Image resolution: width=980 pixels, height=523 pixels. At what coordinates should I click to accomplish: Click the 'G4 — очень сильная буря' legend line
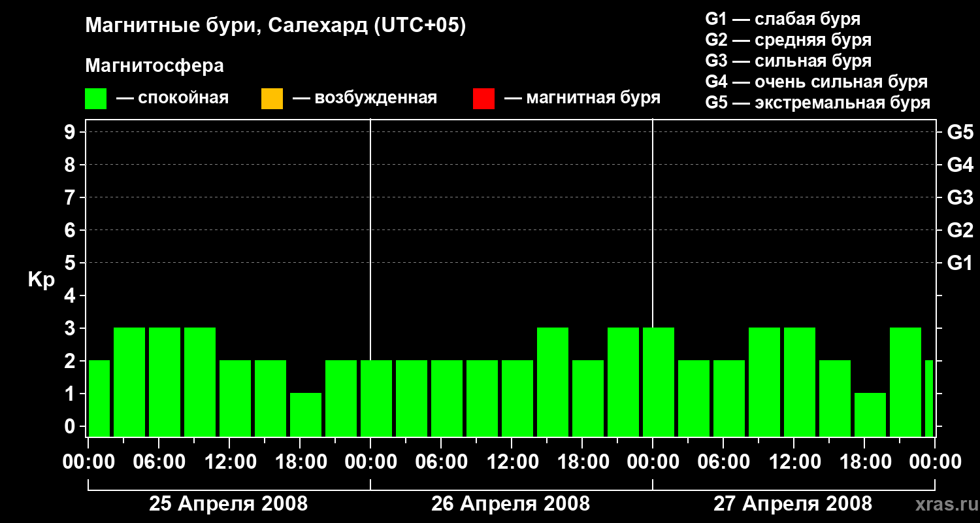tap(816, 82)
